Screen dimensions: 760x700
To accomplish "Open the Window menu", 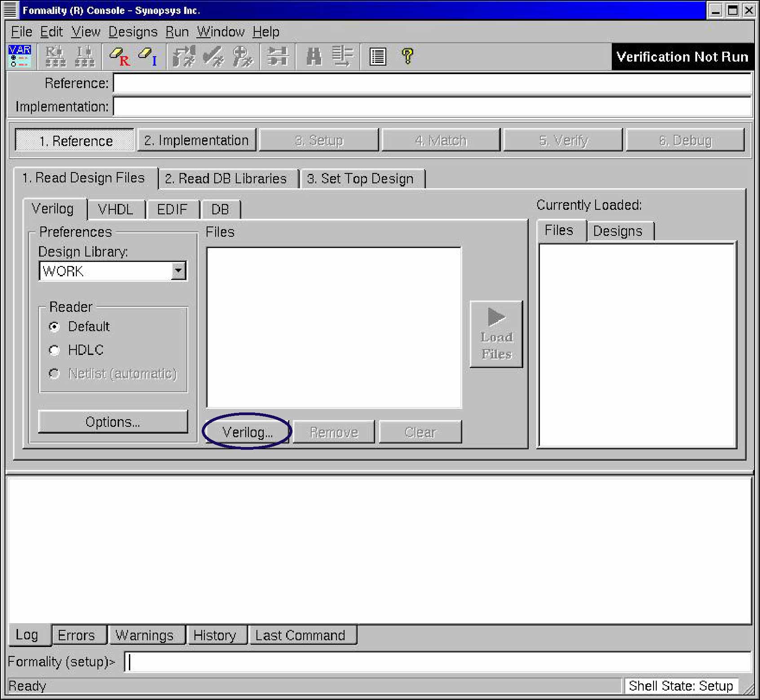I will pos(221,32).
